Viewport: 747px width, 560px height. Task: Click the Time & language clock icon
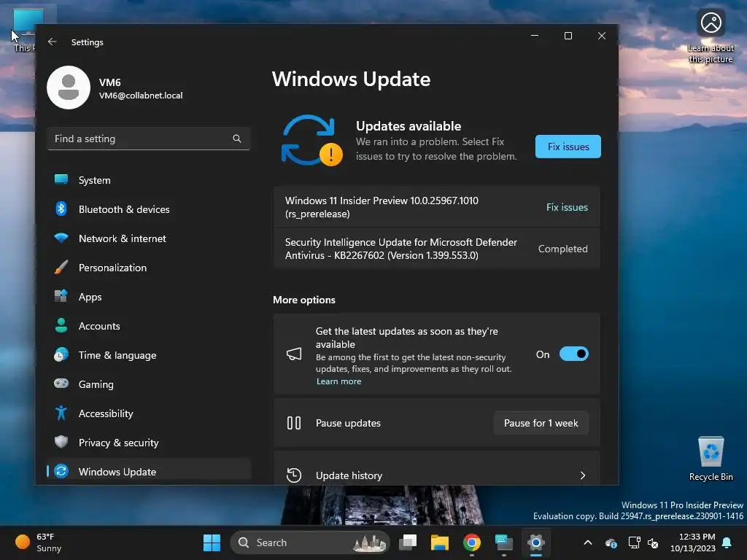tap(61, 355)
